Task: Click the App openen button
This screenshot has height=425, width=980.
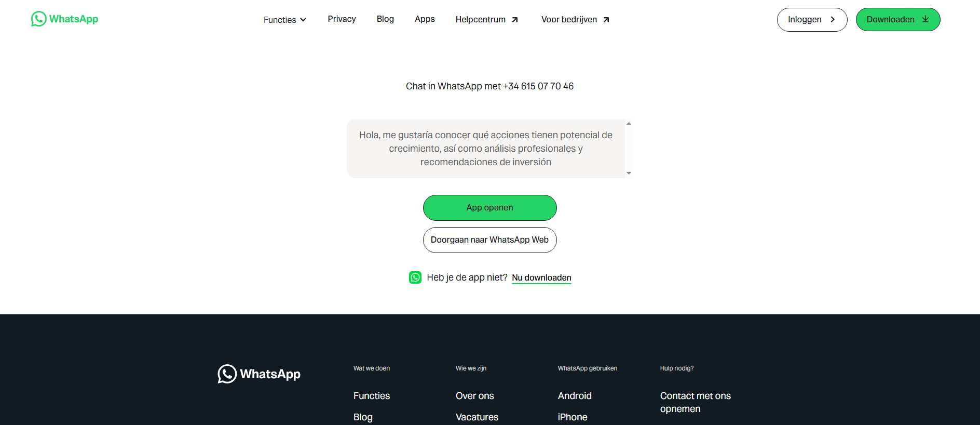Action: 490,208
